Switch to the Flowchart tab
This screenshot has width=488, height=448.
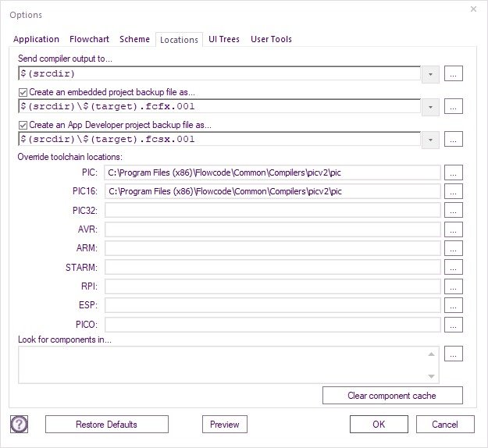(x=89, y=39)
